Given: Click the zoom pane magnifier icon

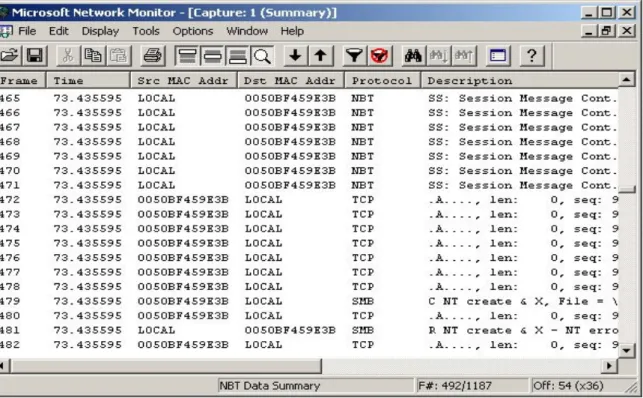Looking at the screenshot, I should [x=262, y=56].
